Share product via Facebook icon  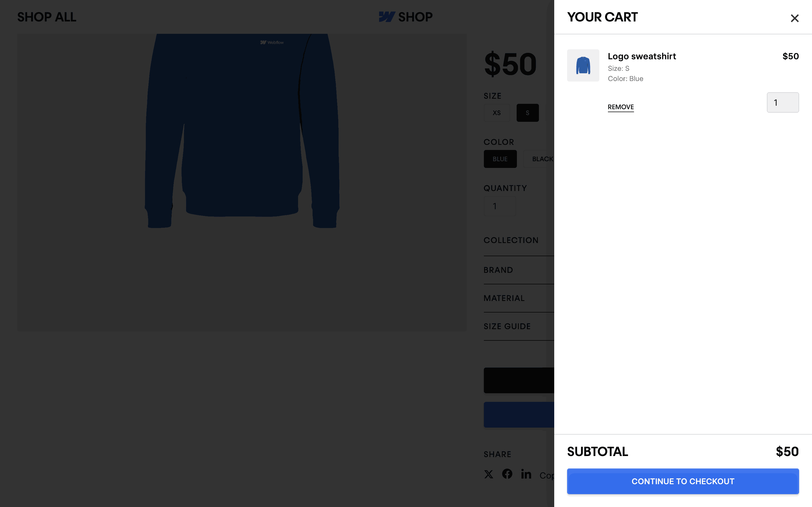point(507,474)
